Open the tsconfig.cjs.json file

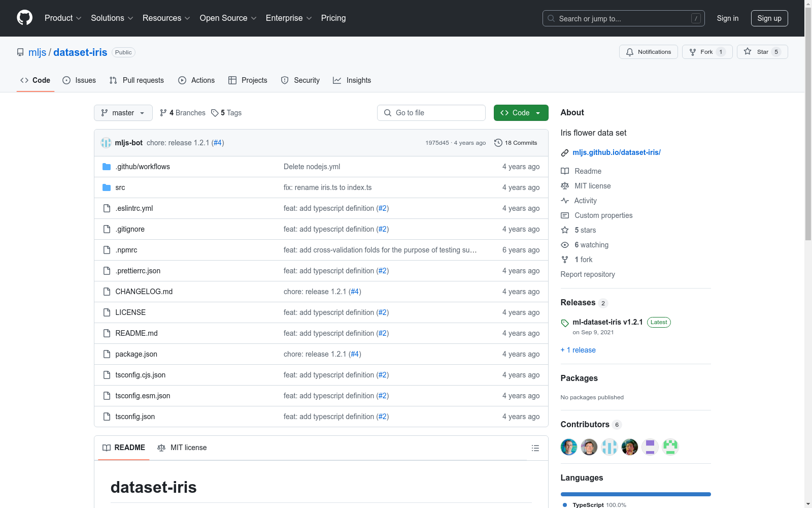tap(141, 375)
